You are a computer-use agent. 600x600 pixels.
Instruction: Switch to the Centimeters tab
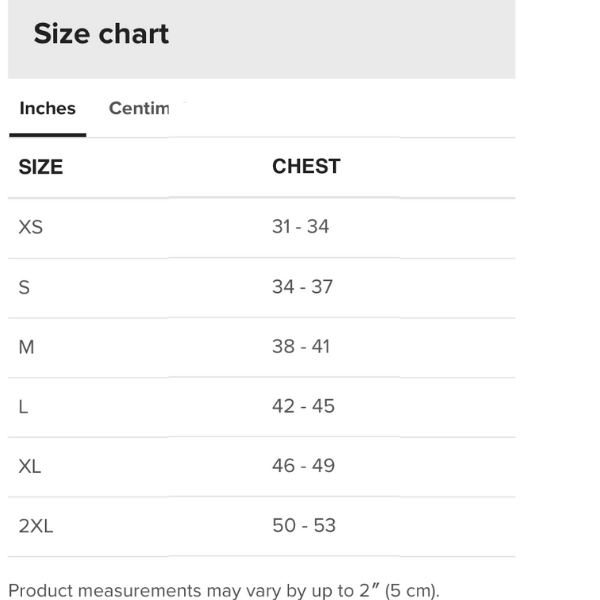coord(139,108)
